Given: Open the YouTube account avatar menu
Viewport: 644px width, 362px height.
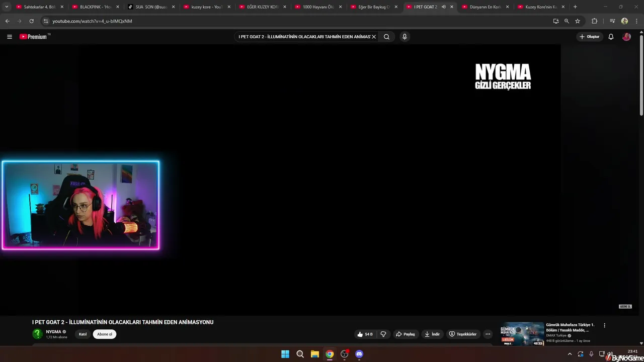Looking at the screenshot, I should point(626,37).
